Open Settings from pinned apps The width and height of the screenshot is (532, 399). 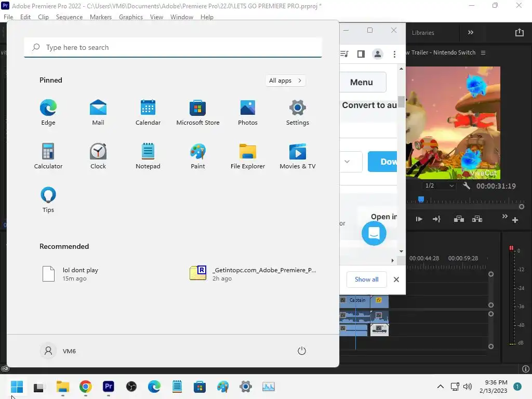point(298,113)
